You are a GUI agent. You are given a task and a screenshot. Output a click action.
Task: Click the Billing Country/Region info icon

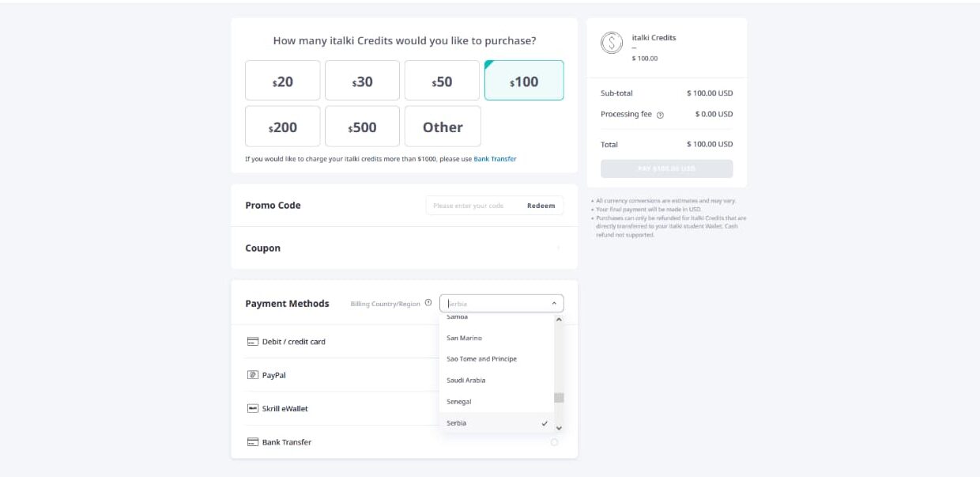(428, 303)
